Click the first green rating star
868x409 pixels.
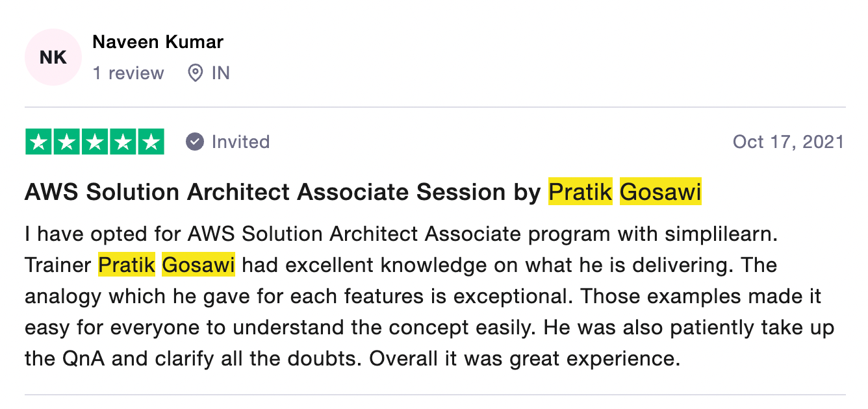click(x=39, y=142)
